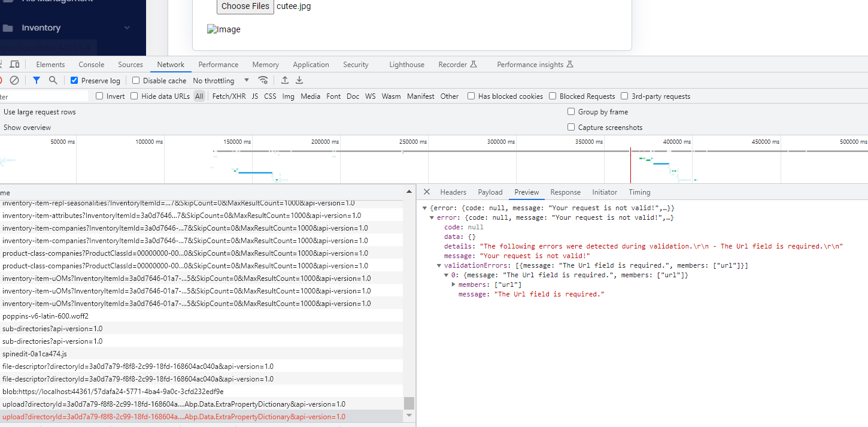The image size is (868, 427).
Task: Close the request details pane
Action: 427,192
